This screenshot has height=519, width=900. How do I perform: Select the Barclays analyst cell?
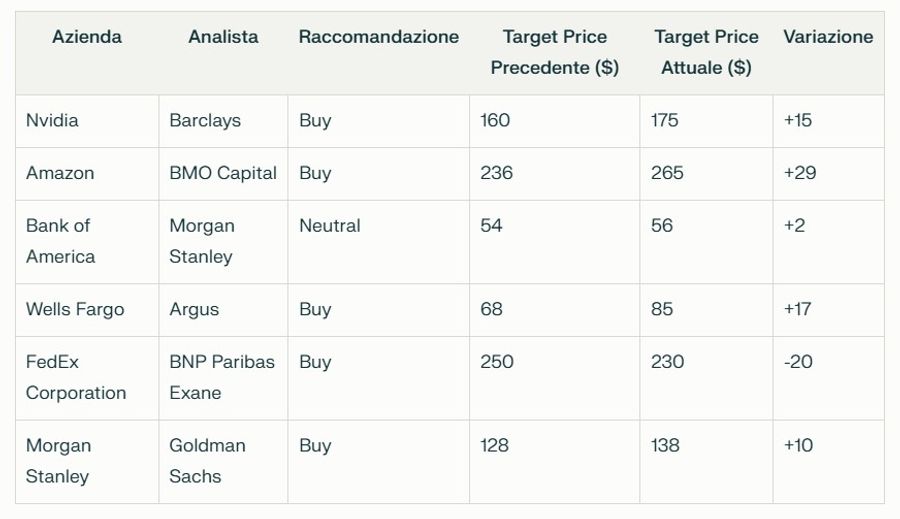(205, 121)
